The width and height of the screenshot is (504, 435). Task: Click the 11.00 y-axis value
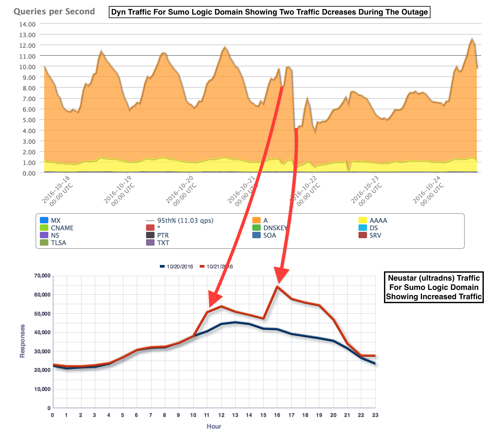27,56
